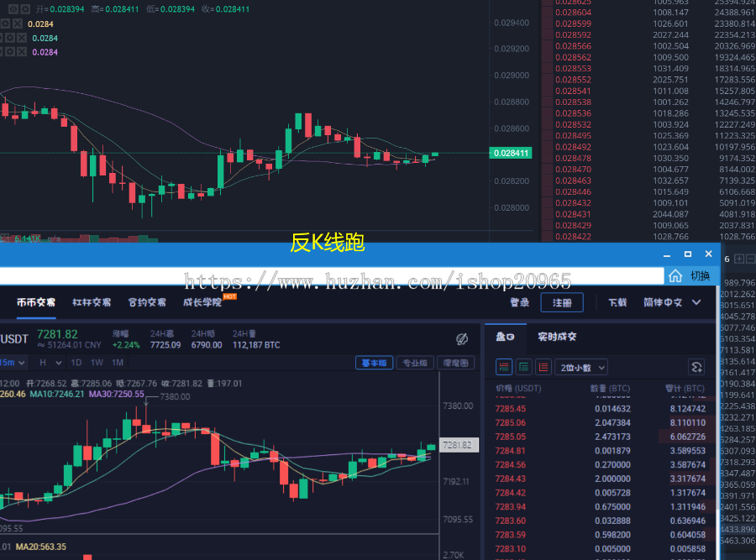Toggle the eye icon beside the 开= OHLC readout
Screen dimensions: 756x560
[13, 9]
